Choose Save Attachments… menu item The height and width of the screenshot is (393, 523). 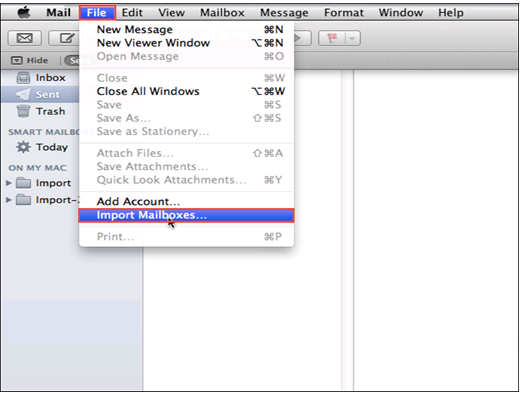186,166
